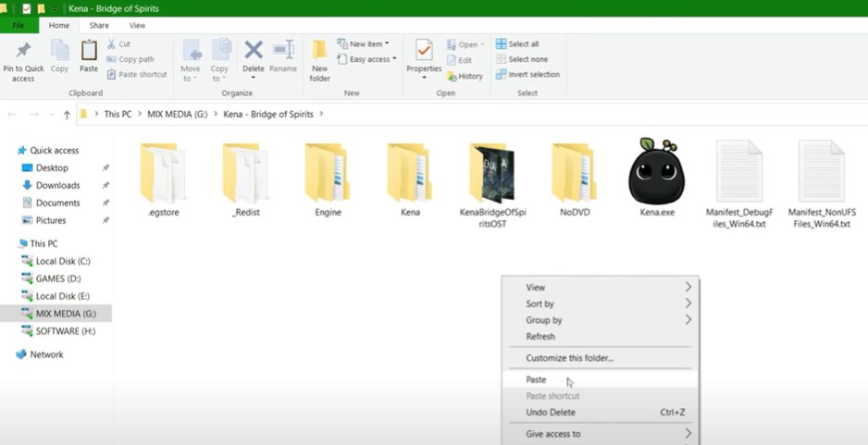
Task: Click Paste in context menu
Action: coord(601,379)
